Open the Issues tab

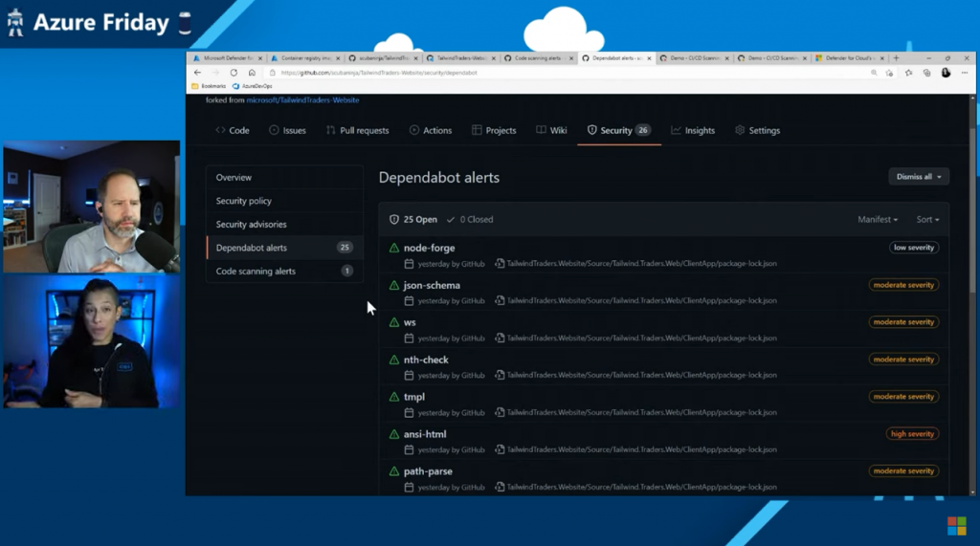pyautogui.click(x=287, y=131)
